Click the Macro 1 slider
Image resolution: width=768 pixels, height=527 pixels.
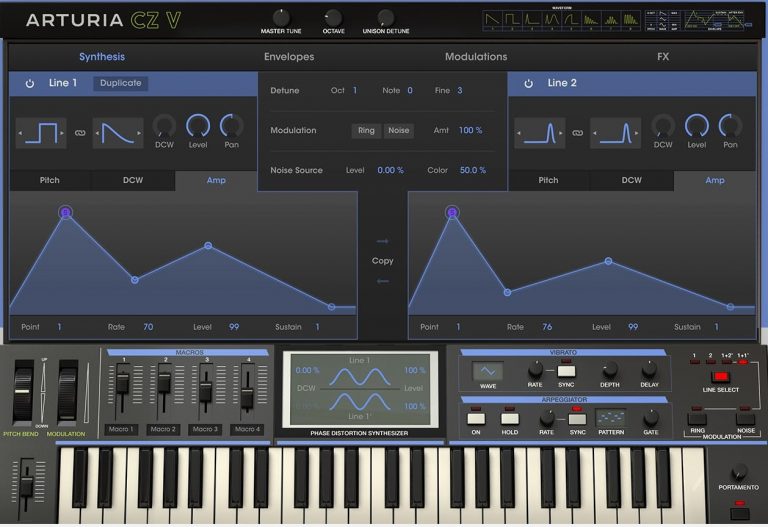click(122, 383)
